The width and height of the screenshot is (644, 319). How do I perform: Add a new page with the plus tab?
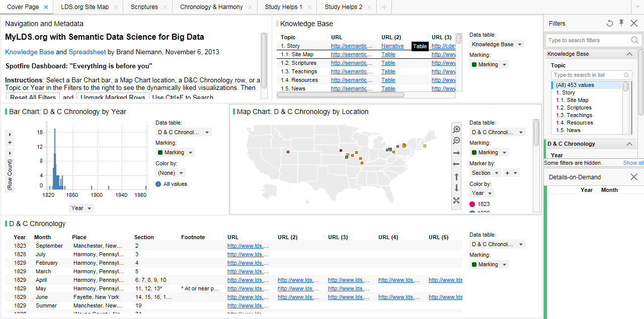tap(384, 7)
